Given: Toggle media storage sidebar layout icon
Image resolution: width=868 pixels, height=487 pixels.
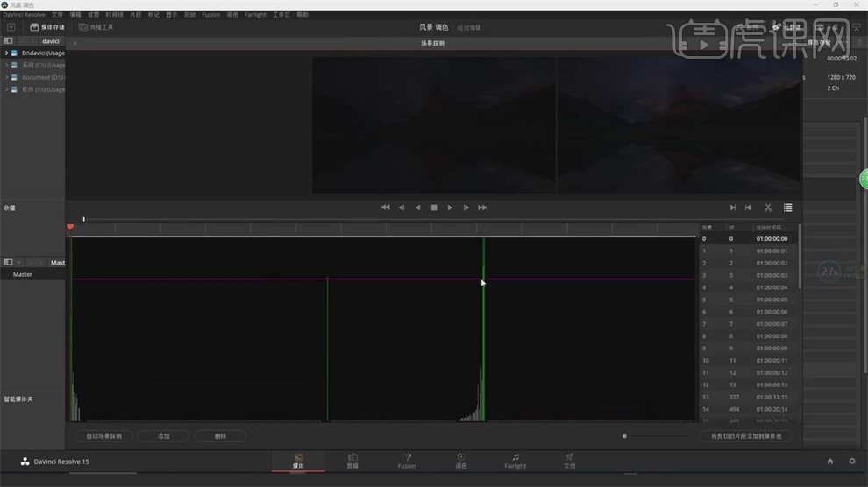Looking at the screenshot, I should (8, 41).
